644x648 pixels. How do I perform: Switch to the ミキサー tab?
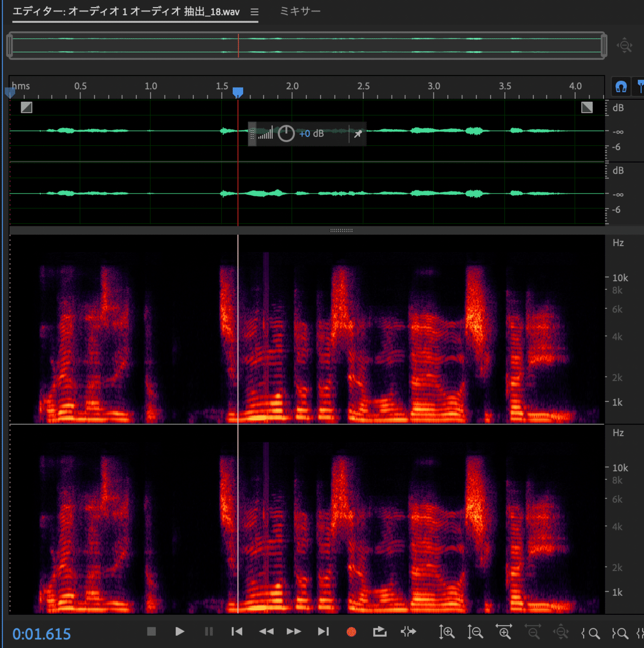[x=300, y=11]
